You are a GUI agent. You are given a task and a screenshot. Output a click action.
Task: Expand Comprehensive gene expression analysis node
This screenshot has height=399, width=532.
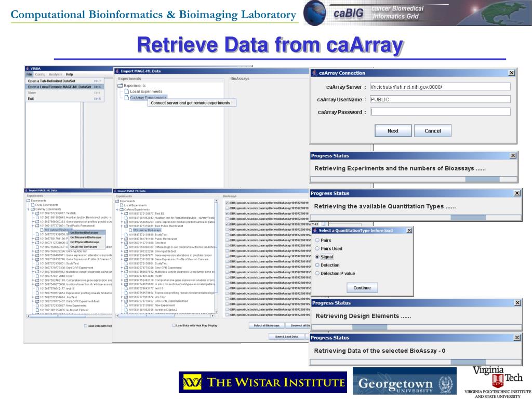pos(122,280)
